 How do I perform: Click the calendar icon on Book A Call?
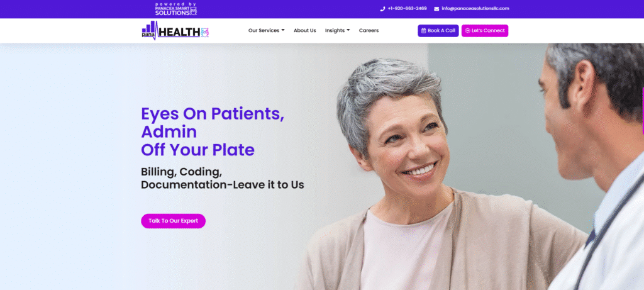pos(423,31)
